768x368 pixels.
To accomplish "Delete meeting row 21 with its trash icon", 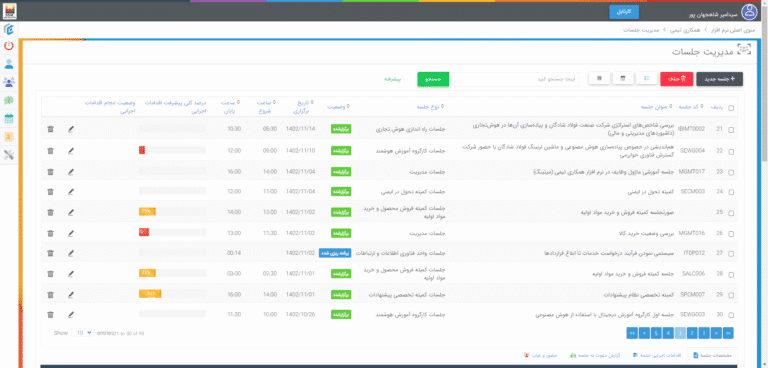I will (x=50, y=129).
